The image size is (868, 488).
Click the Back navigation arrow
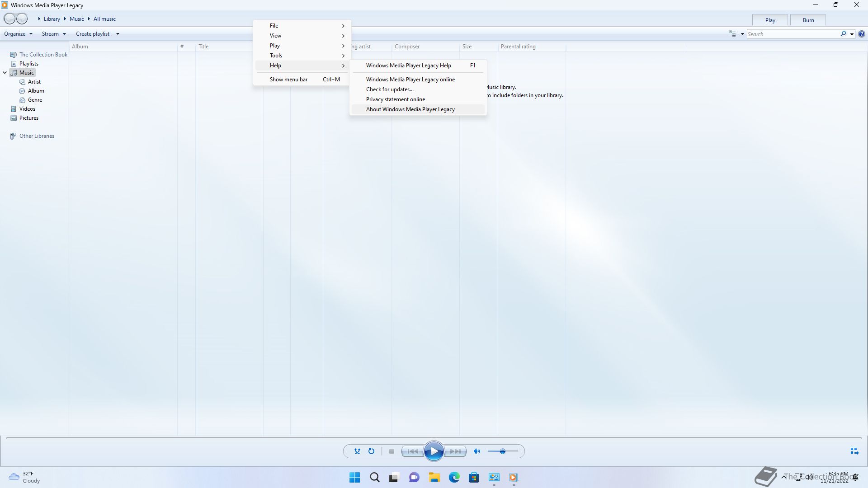pyautogui.click(x=9, y=19)
